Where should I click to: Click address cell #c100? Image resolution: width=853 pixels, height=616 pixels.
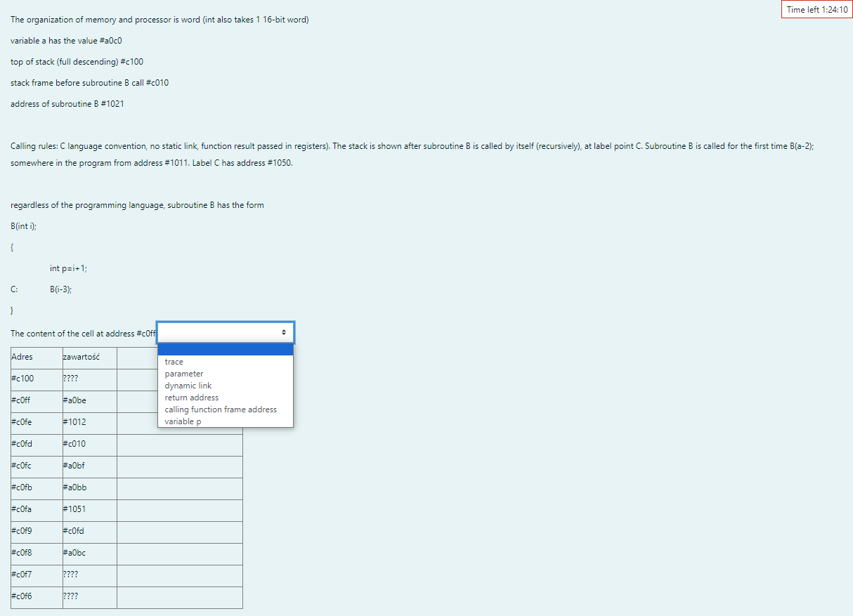37,379
